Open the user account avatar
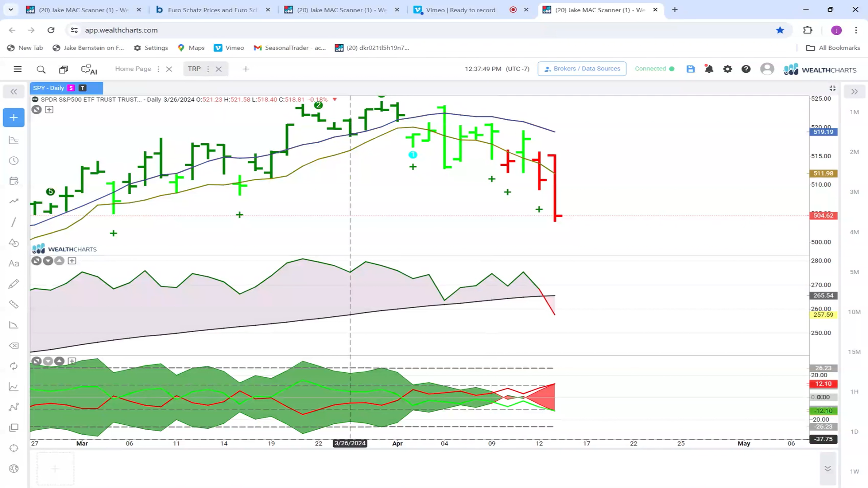The height and width of the screenshot is (488, 868). [767, 69]
